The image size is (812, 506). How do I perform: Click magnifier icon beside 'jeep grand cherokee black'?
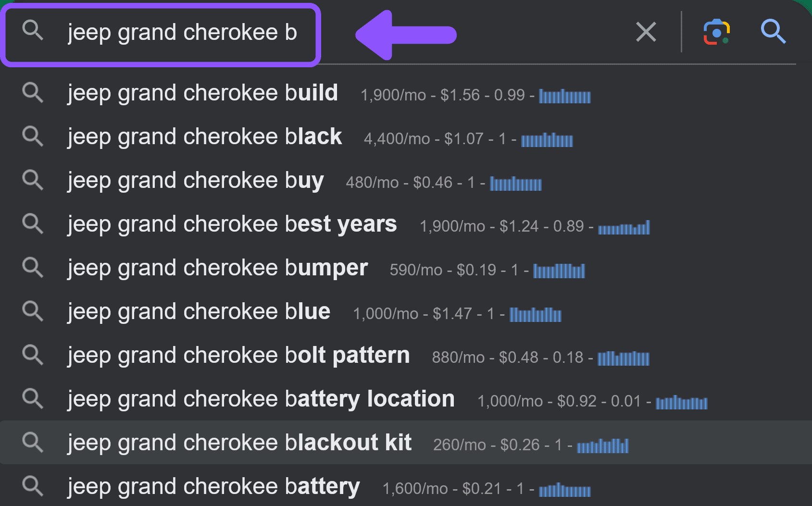tap(33, 136)
